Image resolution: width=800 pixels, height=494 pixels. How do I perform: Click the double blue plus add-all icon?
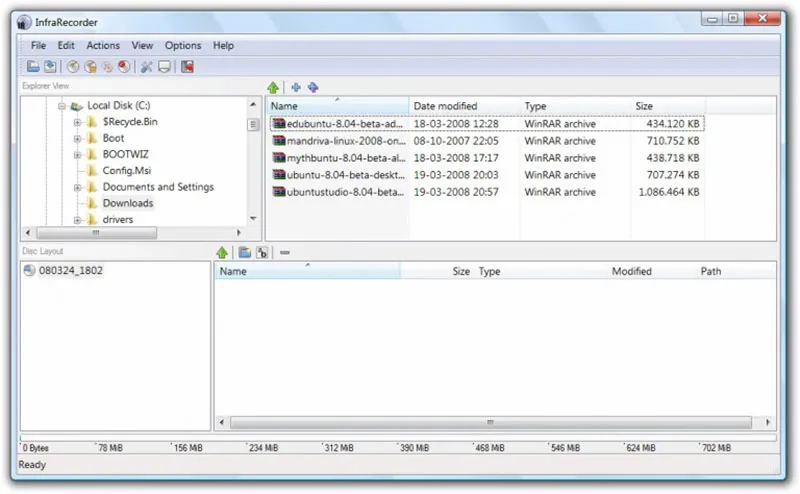pyautogui.click(x=313, y=87)
